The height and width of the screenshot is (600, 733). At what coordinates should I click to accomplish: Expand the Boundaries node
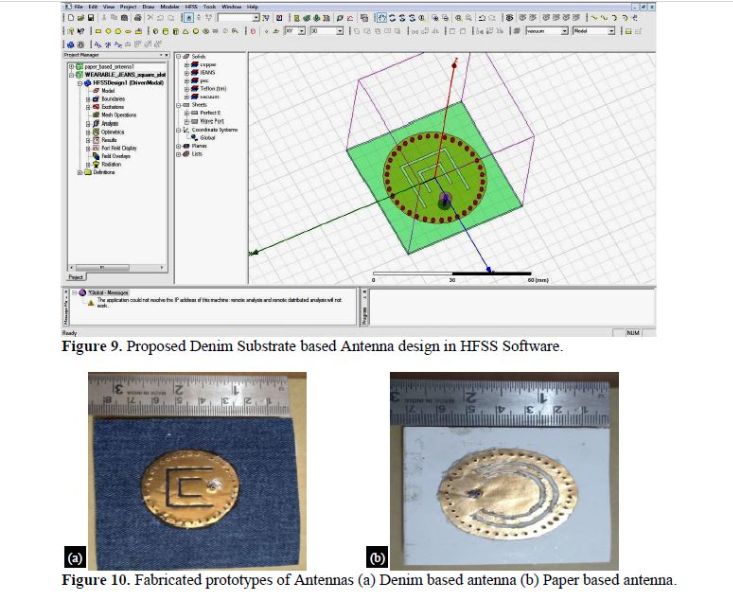point(88,99)
